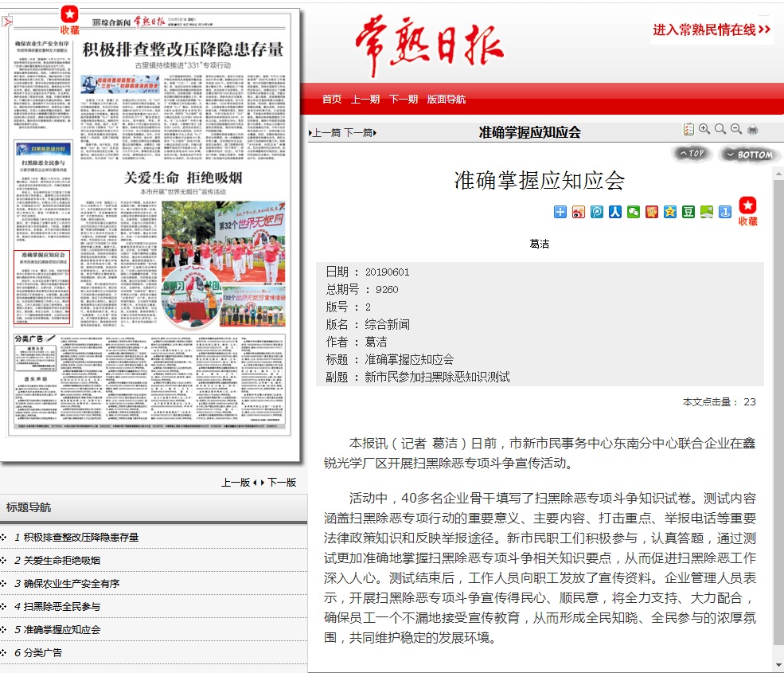Print the article using the printer icon
The width and height of the screenshot is (784, 673).
(x=752, y=130)
